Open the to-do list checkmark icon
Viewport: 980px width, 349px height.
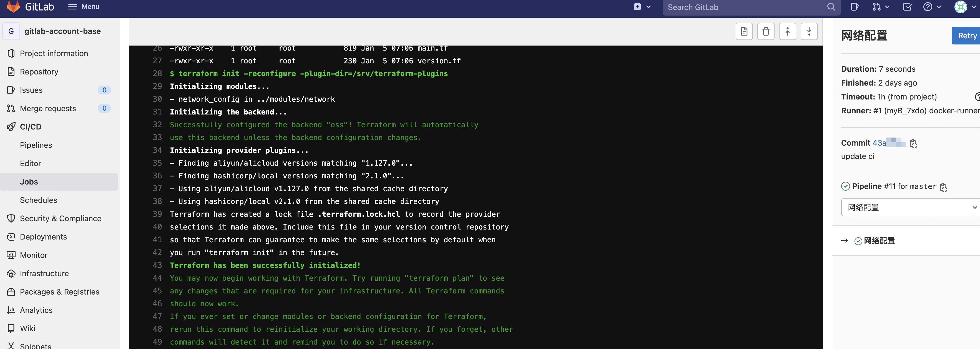tap(907, 7)
